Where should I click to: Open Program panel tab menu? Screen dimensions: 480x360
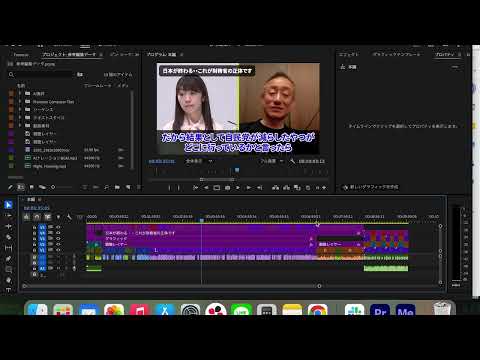[182, 54]
